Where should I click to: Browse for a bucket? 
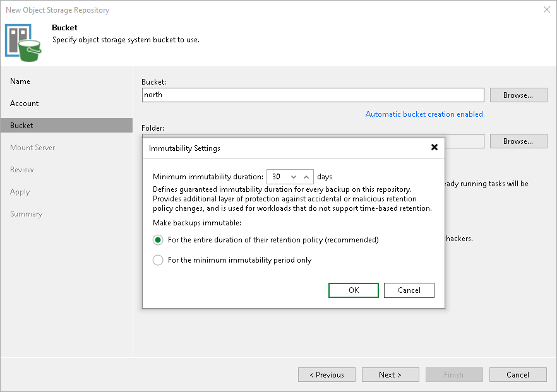[x=518, y=95]
